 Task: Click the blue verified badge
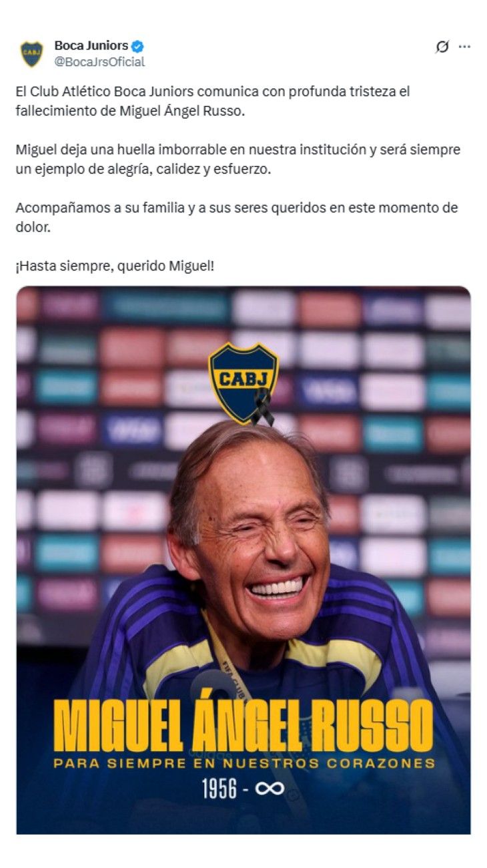(138, 47)
